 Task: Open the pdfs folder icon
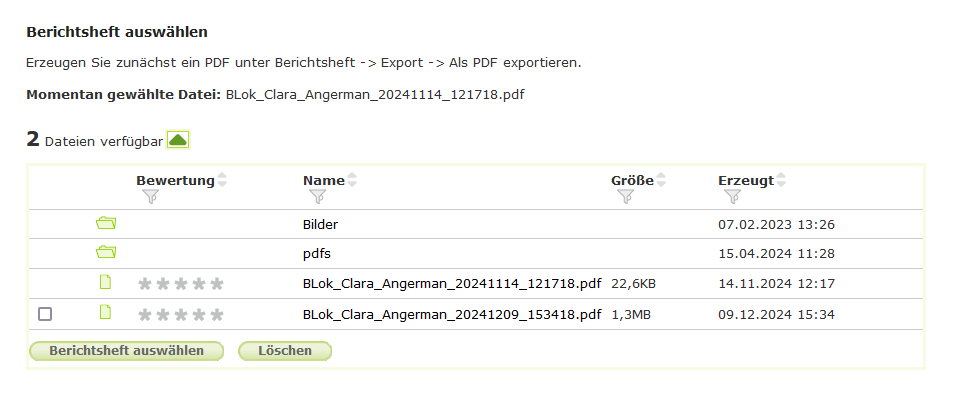point(106,253)
